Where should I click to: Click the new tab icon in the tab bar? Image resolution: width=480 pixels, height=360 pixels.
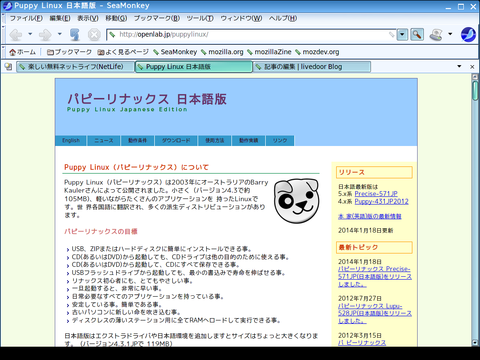(x=8, y=67)
